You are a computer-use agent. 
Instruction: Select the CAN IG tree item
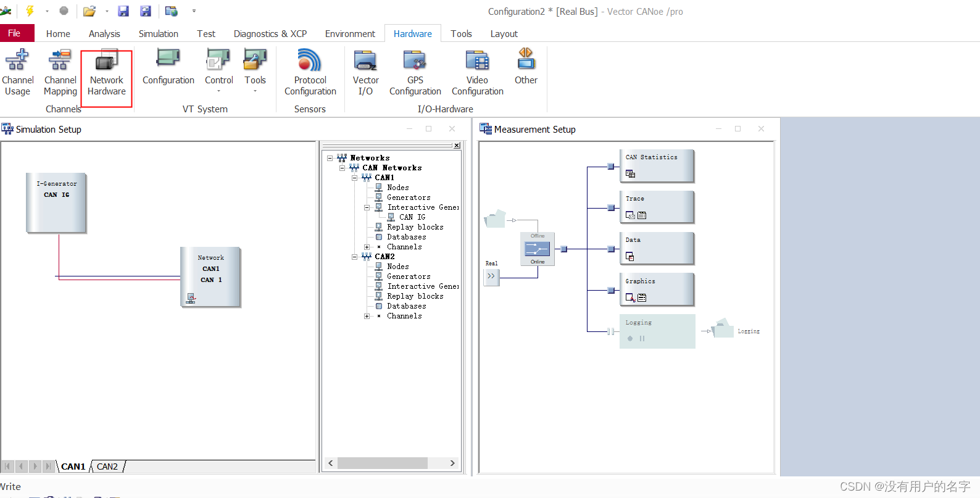(412, 217)
